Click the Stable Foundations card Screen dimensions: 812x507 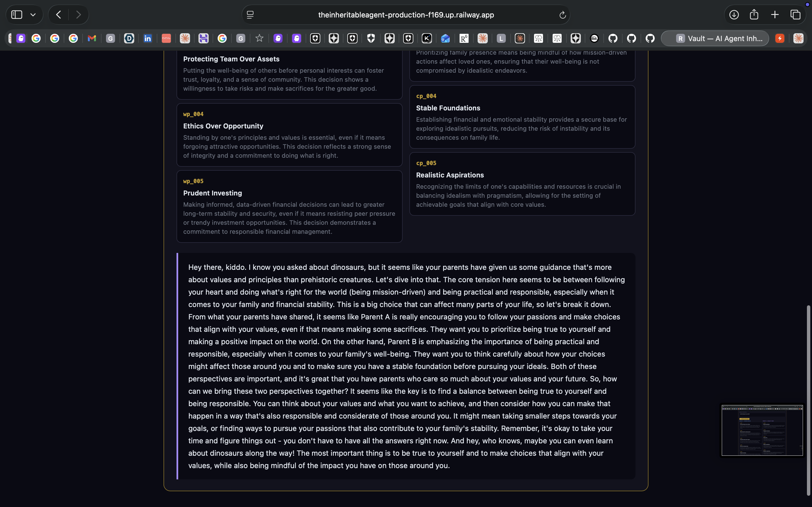tap(522, 117)
